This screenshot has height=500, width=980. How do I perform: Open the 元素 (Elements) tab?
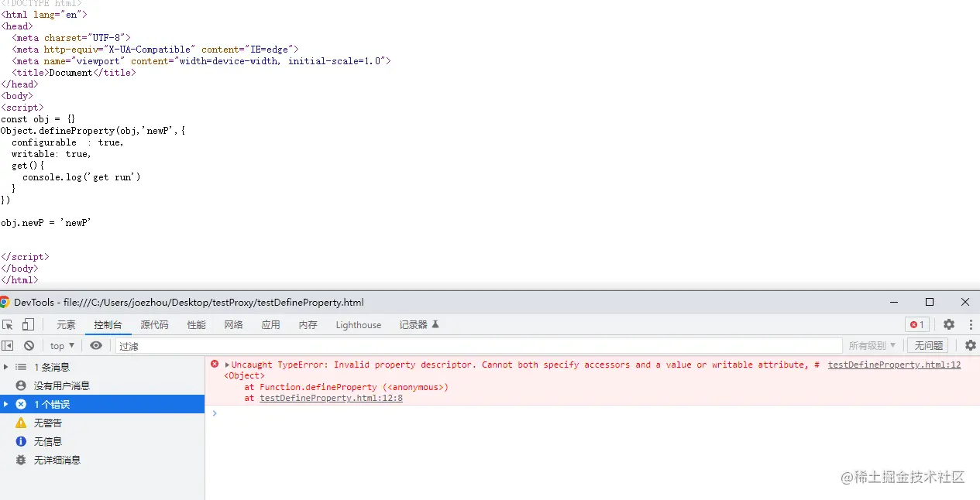point(67,325)
